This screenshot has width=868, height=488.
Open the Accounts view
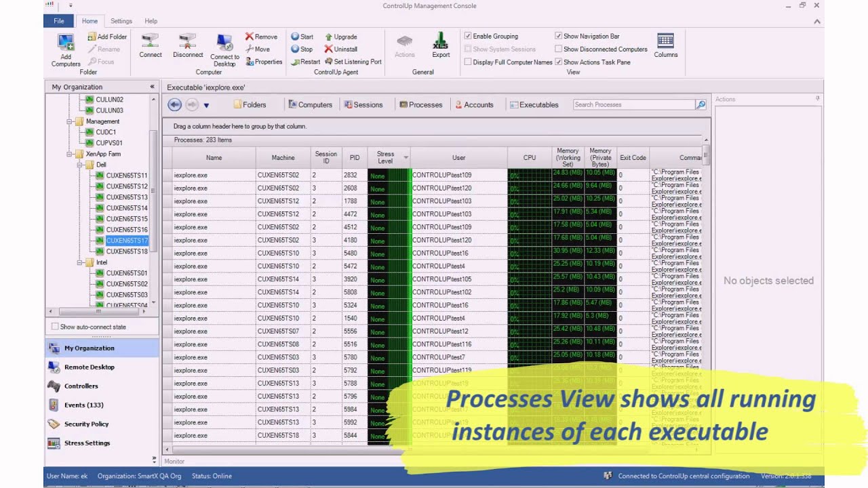click(x=474, y=104)
